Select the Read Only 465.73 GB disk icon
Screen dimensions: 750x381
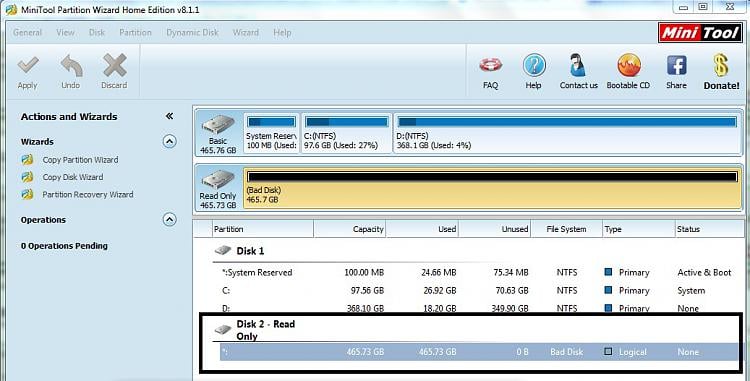(218, 180)
